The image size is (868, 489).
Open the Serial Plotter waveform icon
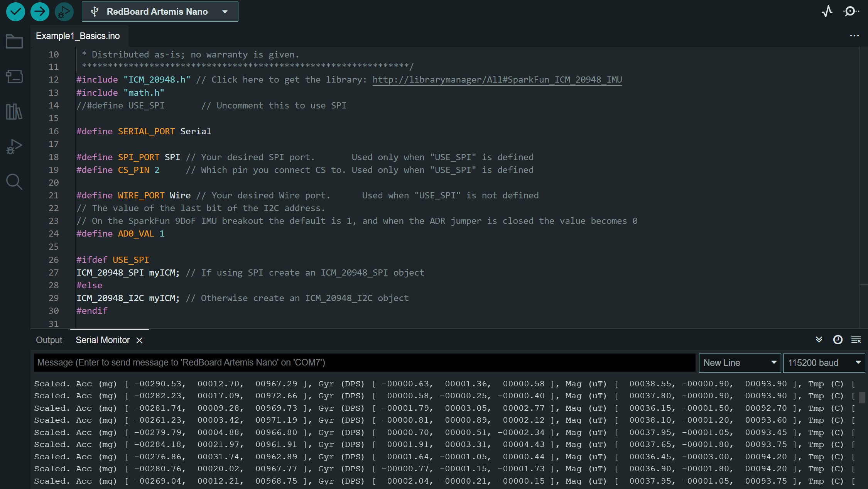point(827,12)
